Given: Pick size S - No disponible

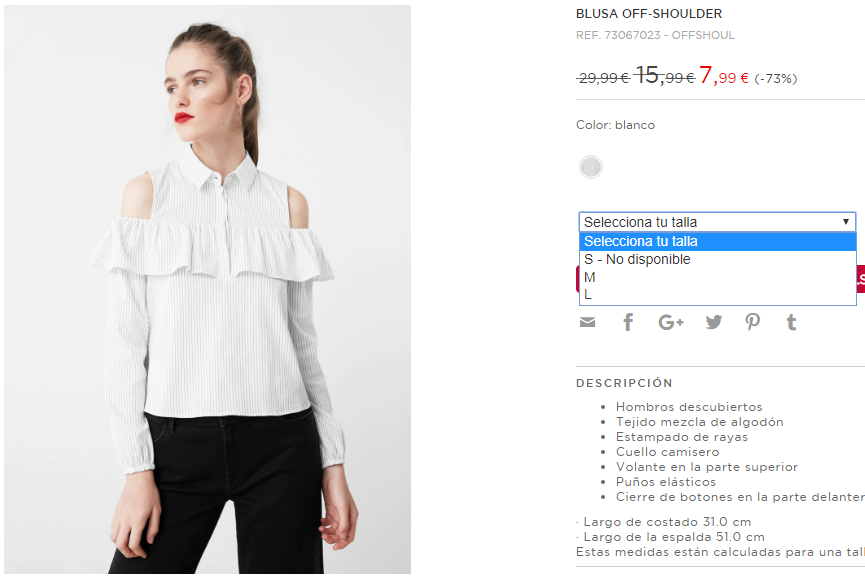Looking at the screenshot, I should tap(717, 259).
